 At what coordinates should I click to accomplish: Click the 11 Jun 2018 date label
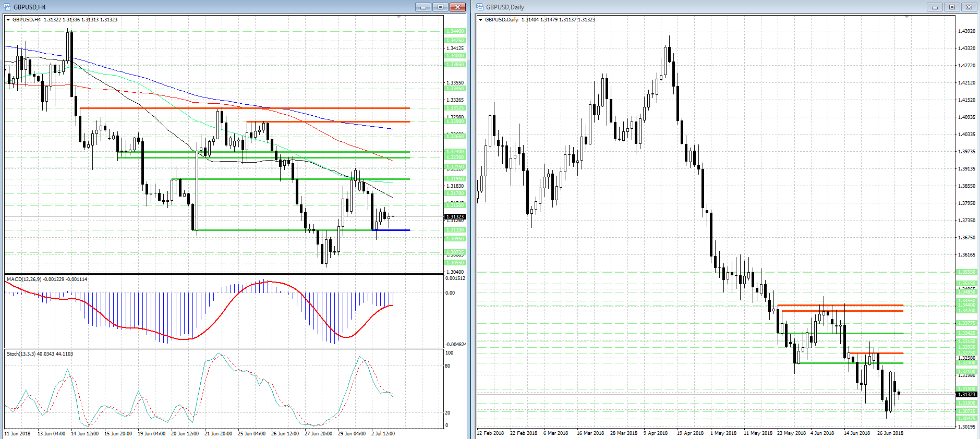(17, 434)
